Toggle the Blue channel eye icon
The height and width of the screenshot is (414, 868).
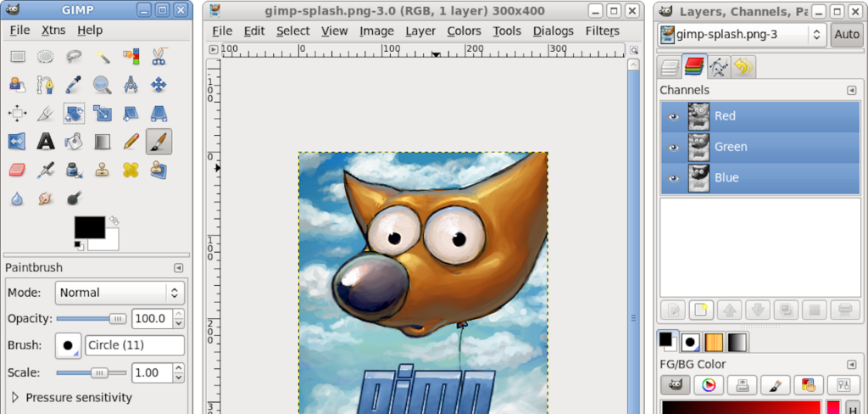[673, 177]
